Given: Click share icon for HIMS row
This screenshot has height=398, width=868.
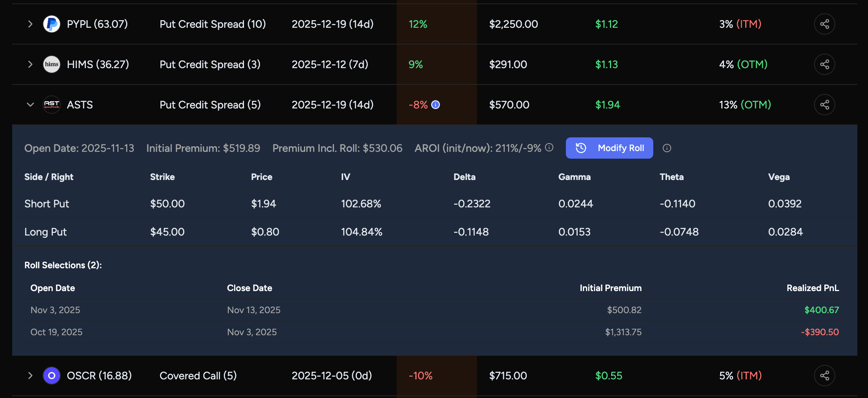Looking at the screenshot, I should (824, 64).
